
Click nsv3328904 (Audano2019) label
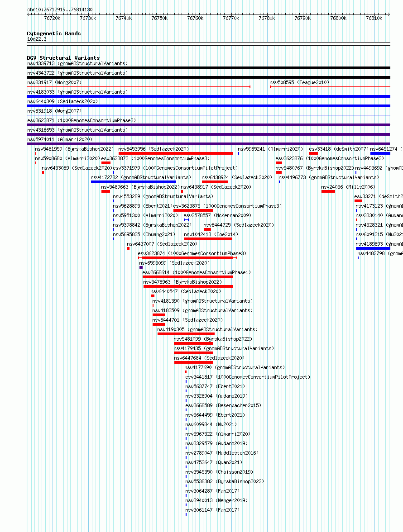tap(216, 396)
